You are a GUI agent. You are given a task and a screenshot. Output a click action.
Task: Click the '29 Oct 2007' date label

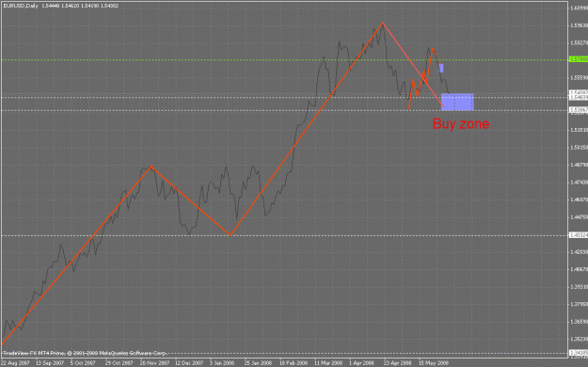119,363
